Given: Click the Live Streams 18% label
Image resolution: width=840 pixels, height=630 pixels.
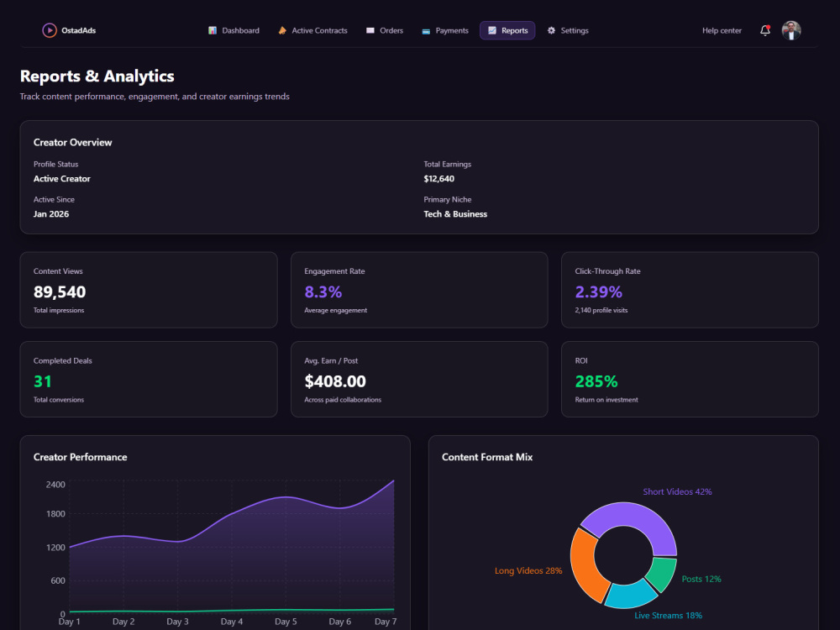Looking at the screenshot, I should pyautogui.click(x=668, y=616).
